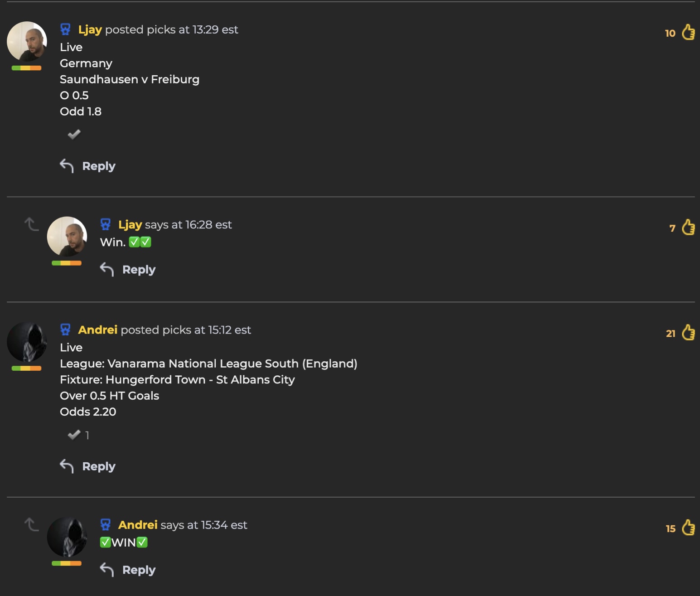Toggle the checkmark under Hungerford Town pick
This screenshot has width=700, height=596.
coord(74,435)
